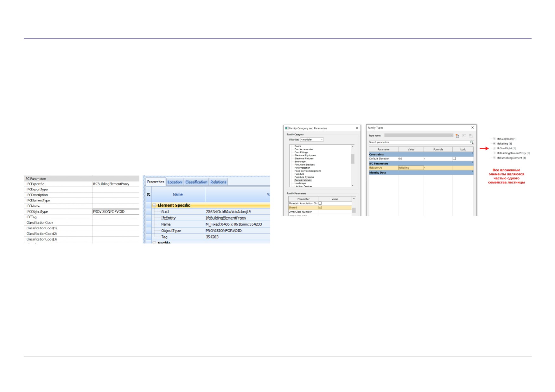555x392 pixels.
Task: Select Generic Models in category list
Action: coord(303,180)
